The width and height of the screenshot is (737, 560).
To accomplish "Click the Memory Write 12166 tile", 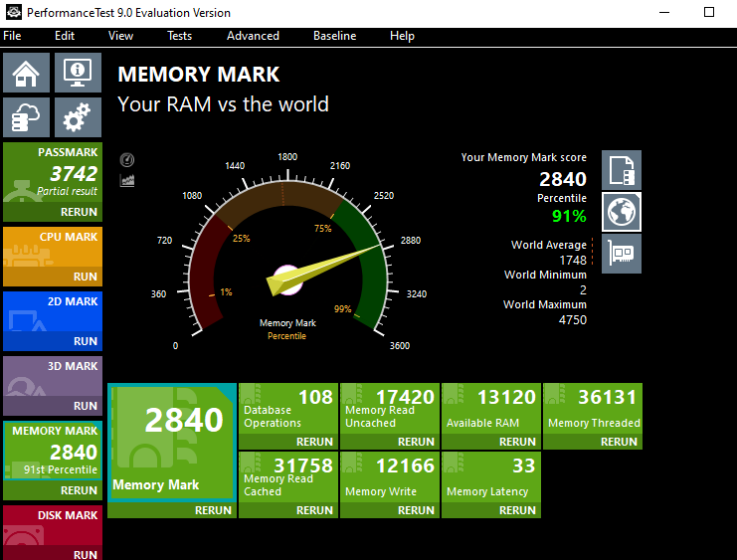I will (390, 477).
